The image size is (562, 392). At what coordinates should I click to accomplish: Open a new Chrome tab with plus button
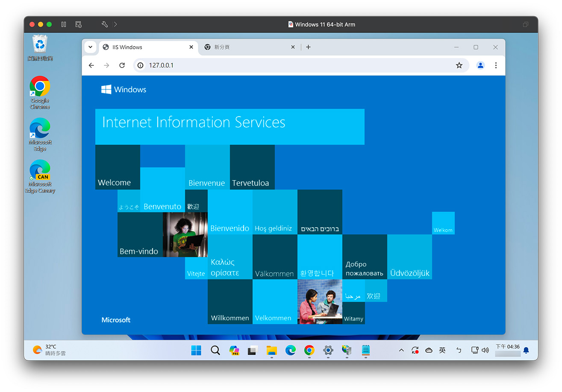[x=308, y=47]
